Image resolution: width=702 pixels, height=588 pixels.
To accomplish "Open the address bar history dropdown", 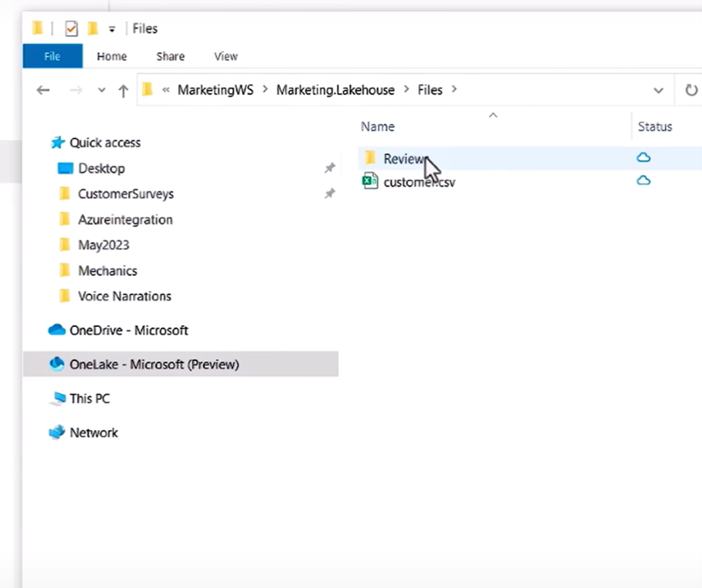I will 658,91.
